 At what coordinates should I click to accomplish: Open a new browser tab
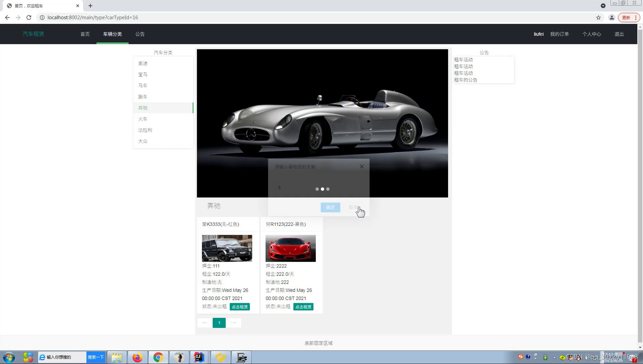[x=90, y=6]
